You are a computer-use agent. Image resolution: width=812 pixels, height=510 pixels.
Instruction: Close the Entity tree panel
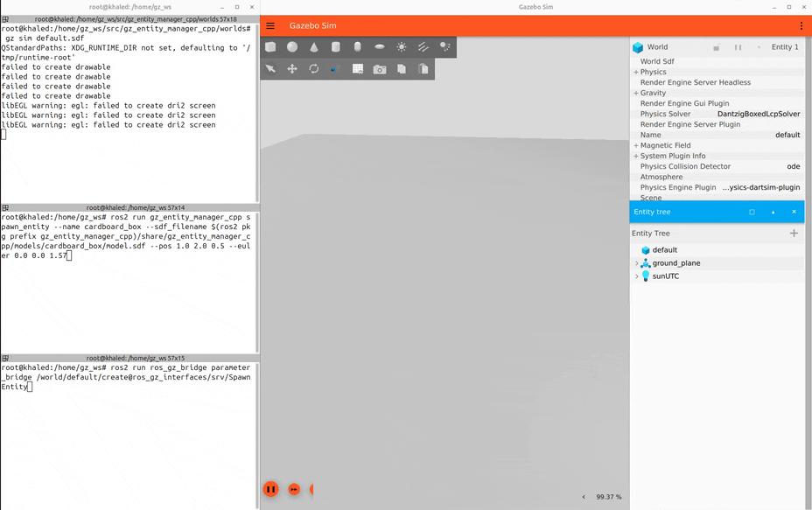coord(794,212)
